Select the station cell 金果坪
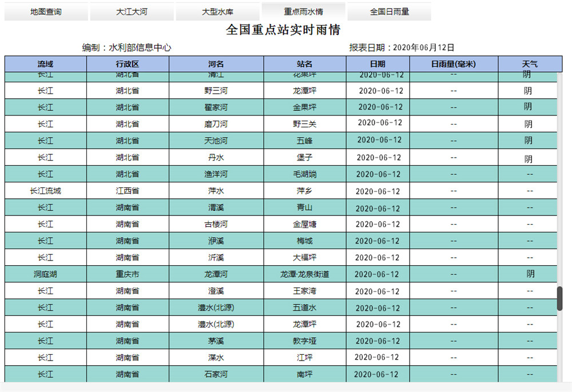 [x=305, y=107]
